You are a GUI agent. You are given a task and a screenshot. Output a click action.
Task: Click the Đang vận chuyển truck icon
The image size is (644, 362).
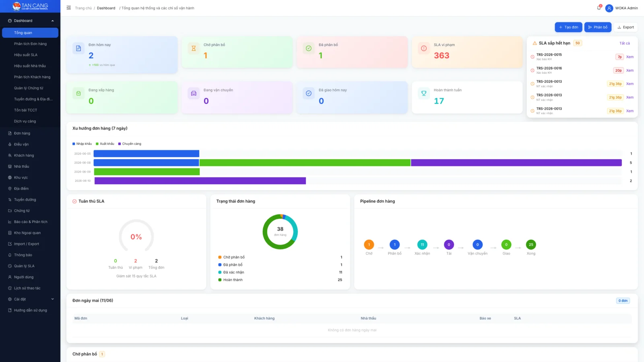(x=194, y=93)
